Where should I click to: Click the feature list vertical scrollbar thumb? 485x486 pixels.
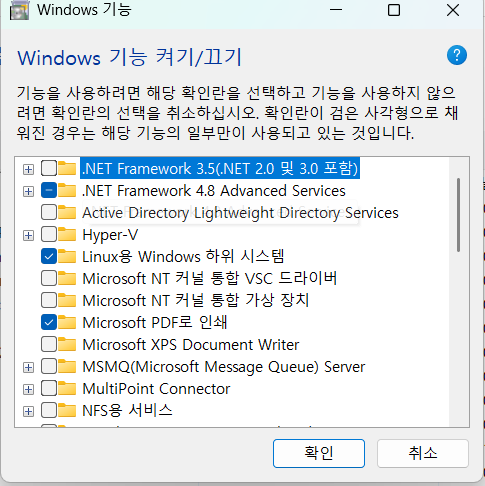click(459, 215)
